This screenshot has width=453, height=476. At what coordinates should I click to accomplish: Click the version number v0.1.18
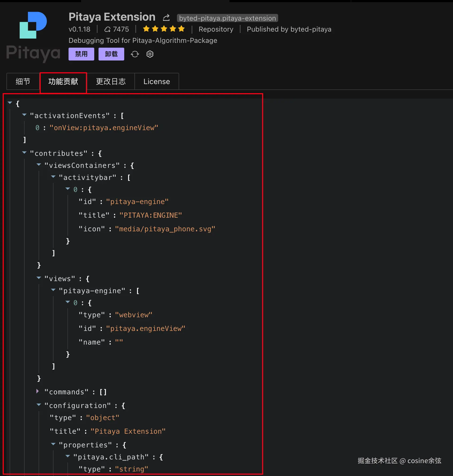pos(80,29)
